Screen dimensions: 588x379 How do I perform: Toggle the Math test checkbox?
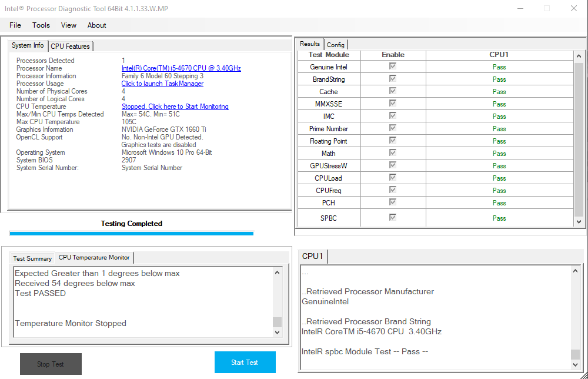[x=393, y=153]
